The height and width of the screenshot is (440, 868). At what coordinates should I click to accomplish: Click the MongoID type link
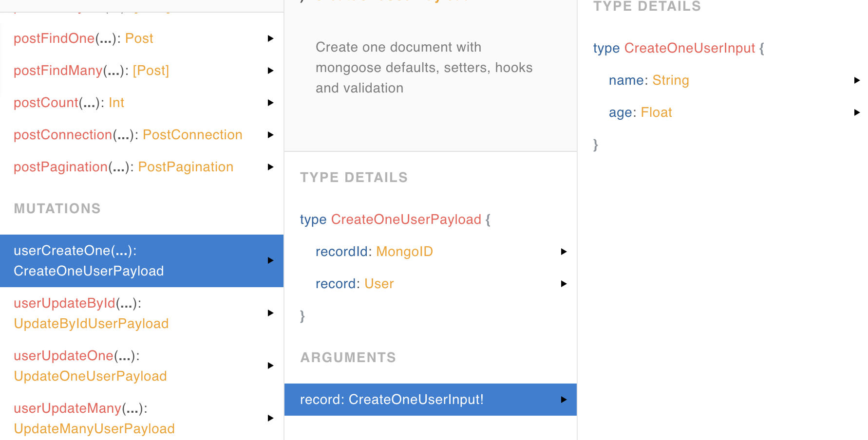coord(404,252)
